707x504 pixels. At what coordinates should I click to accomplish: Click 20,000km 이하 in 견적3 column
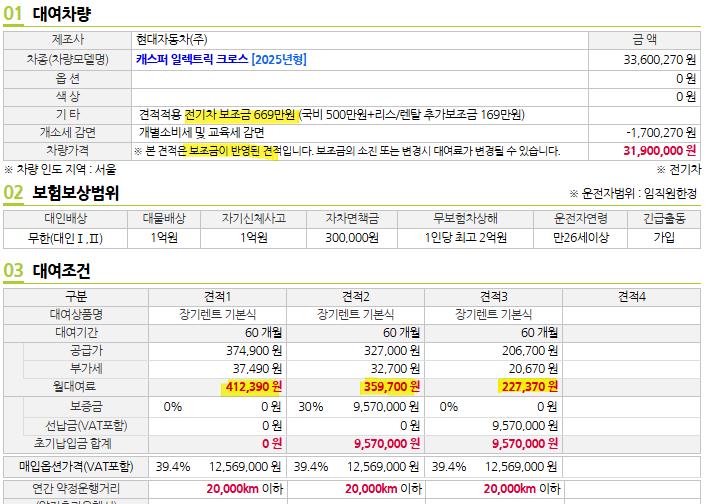[522, 489]
